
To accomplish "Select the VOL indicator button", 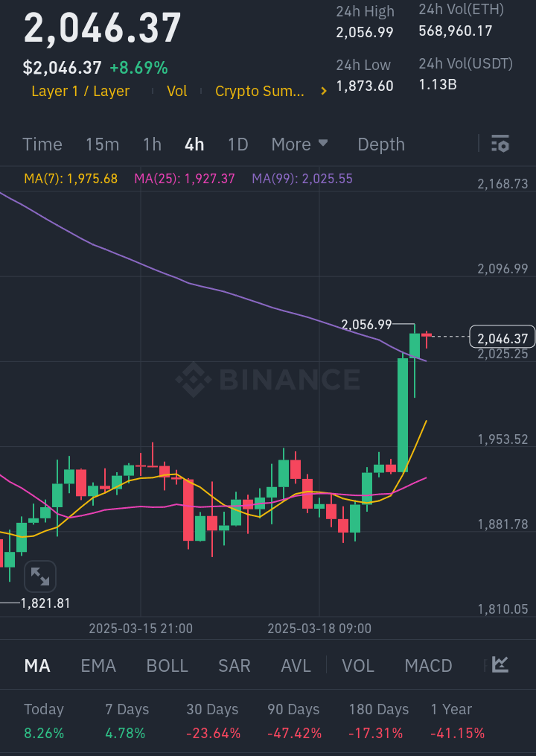I will pyautogui.click(x=357, y=665).
